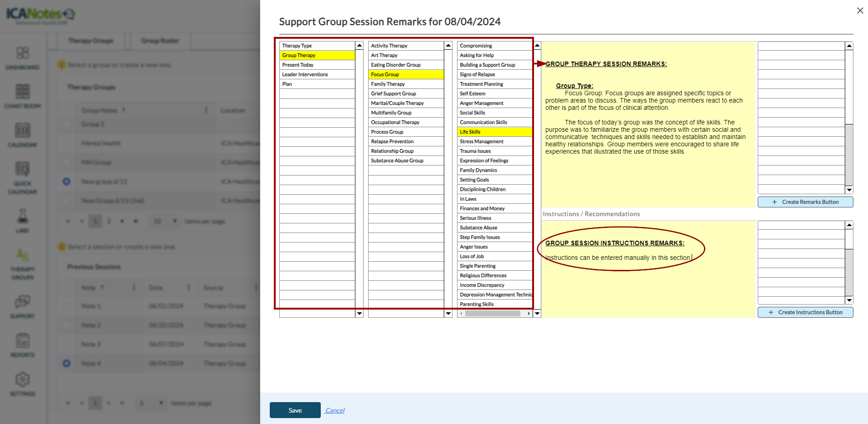
Task: Click into the group therapy remarks text area
Action: (x=648, y=124)
